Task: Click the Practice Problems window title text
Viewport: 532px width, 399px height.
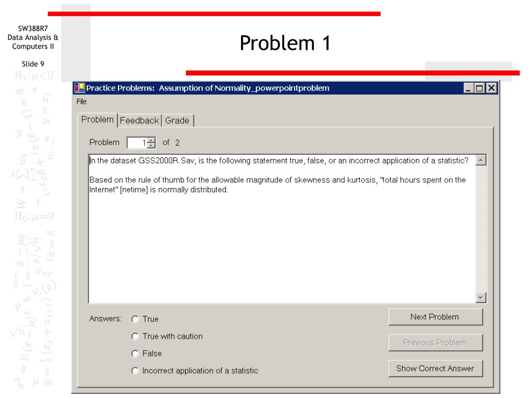Action: tap(208, 88)
